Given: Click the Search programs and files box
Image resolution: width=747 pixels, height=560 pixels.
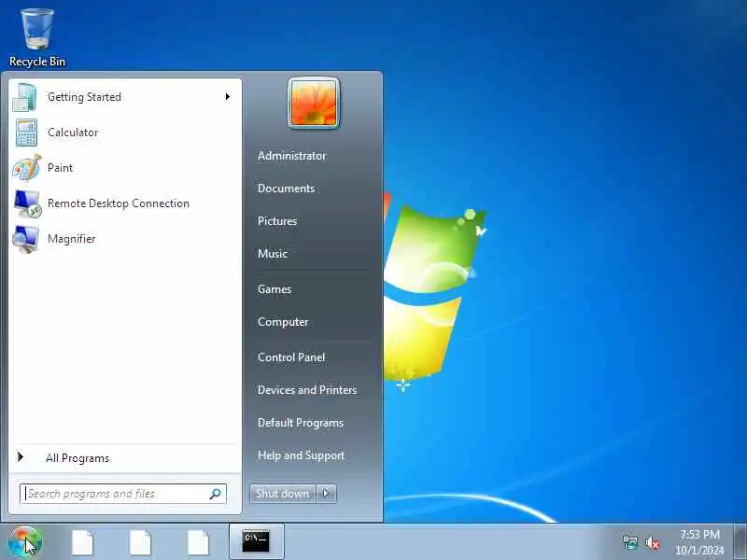Looking at the screenshot, I should (123, 494).
